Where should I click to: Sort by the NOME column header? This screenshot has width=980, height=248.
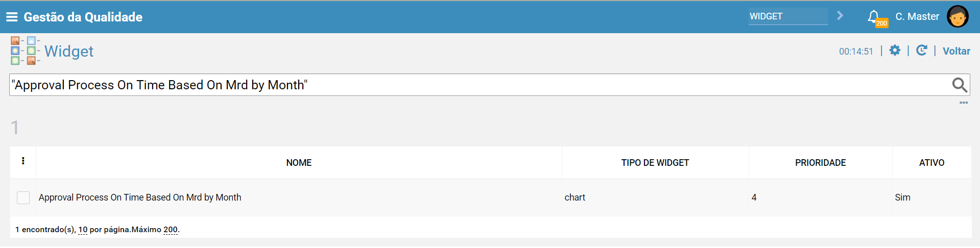(x=299, y=163)
